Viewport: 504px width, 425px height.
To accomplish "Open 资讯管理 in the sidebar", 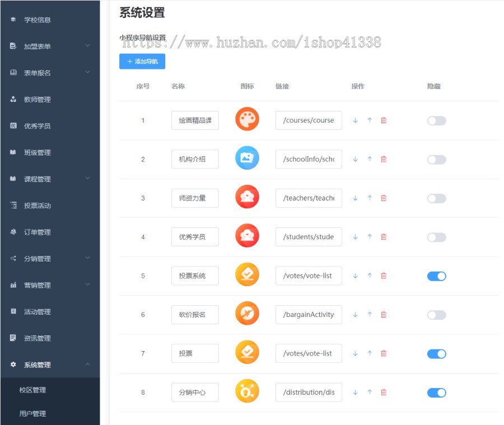I will click(50, 338).
